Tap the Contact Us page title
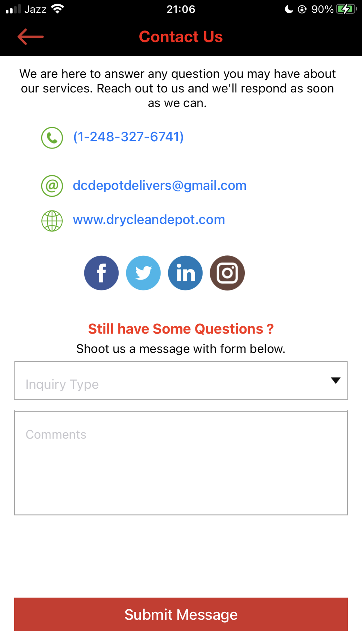The image size is (362, 644). click(181, 37)
